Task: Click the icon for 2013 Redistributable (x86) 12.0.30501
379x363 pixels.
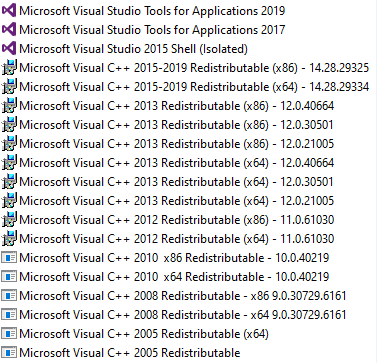Action: coord(9,125)
